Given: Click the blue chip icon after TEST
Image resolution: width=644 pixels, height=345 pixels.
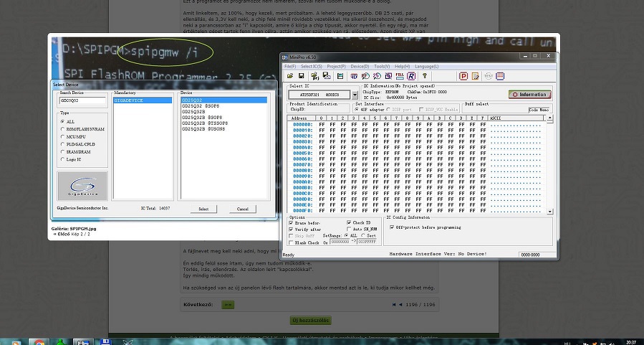Looking at the screenshot, I should 500,76.
